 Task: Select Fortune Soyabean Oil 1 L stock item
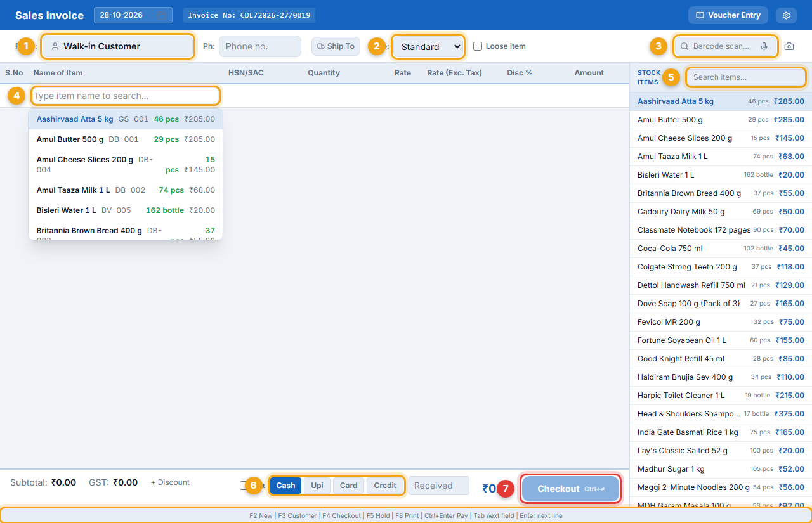point(721,340)
